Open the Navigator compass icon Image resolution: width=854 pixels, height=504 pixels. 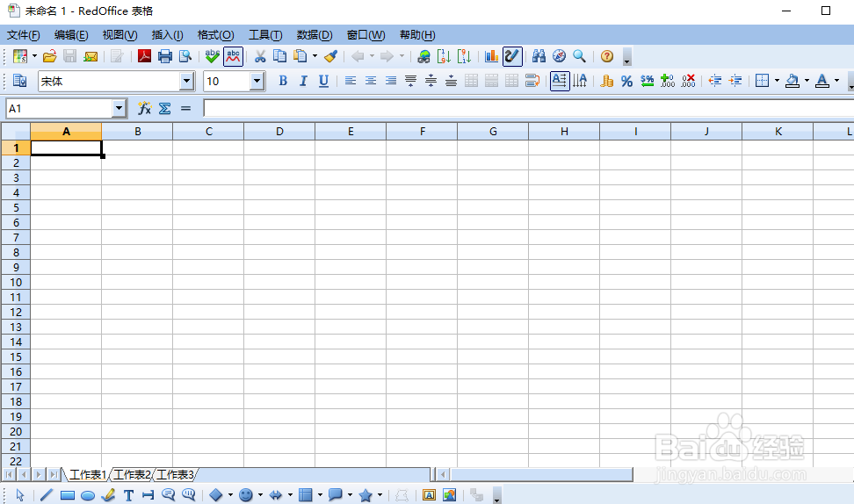click(559, 56)
